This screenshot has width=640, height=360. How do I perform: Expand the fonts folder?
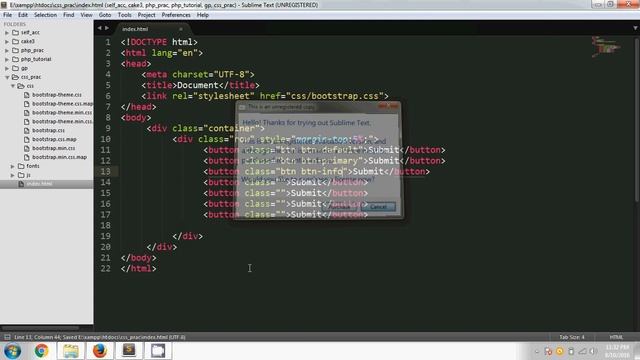[13, 166]
